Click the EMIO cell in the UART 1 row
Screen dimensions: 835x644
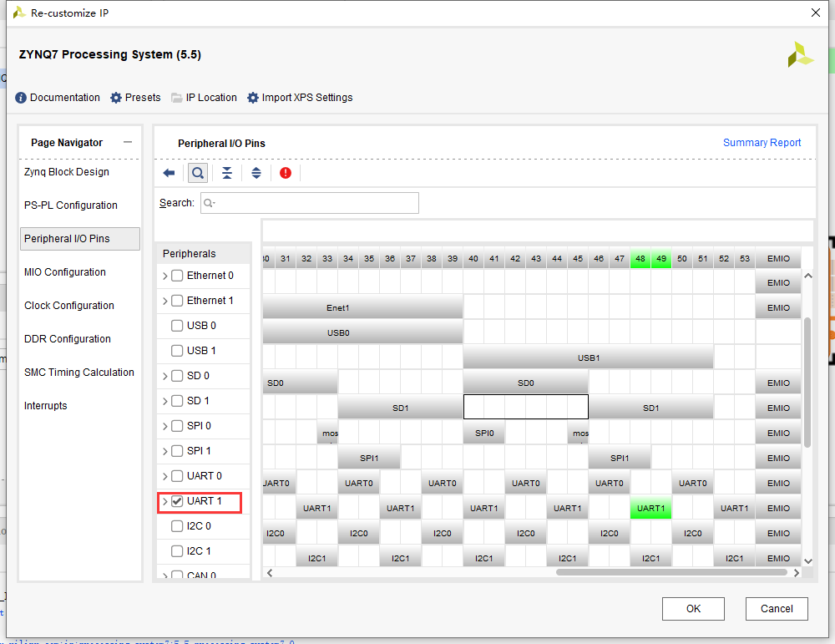[778, 508]
